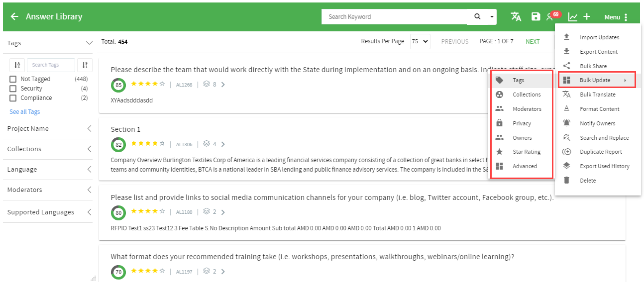Click the save disk icon in header
Screen dimensions: 644x287
click(536, 16)
